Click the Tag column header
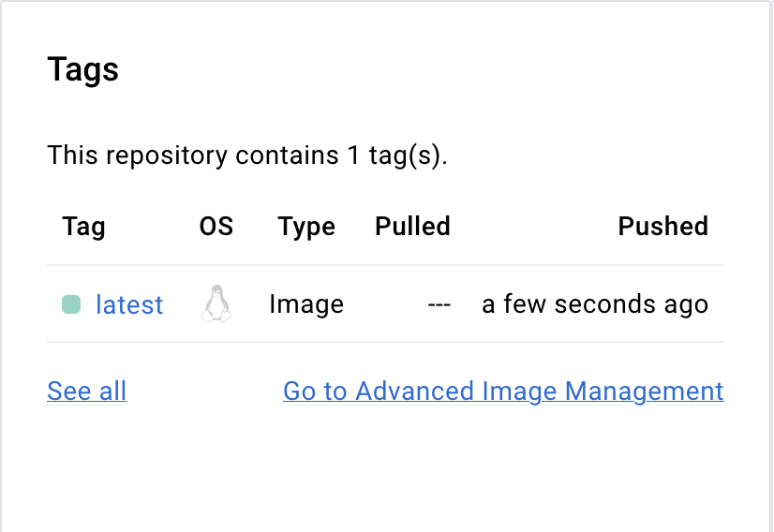Viewport: 774px width, 532px height. coord(83,227)
